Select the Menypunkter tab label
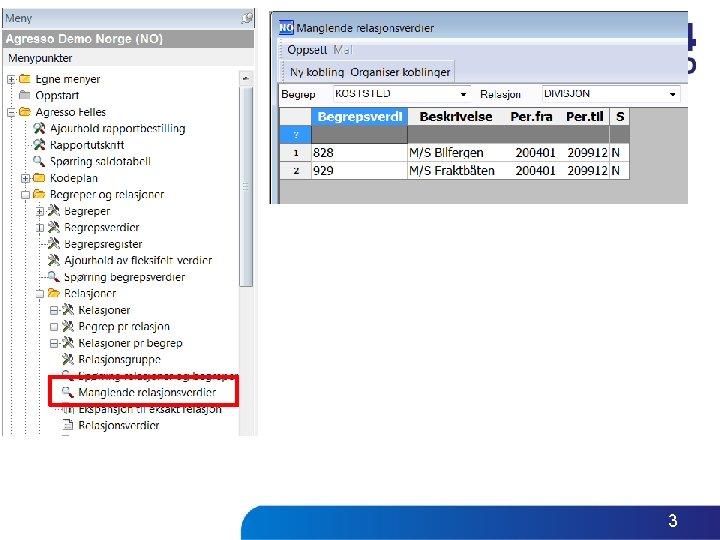 (x=40, y=58)
